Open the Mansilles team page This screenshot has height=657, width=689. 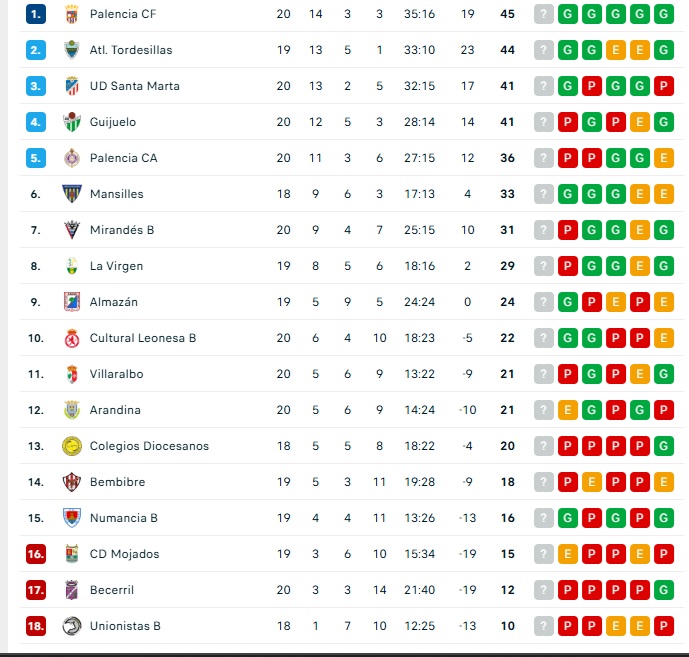[116, 194]
